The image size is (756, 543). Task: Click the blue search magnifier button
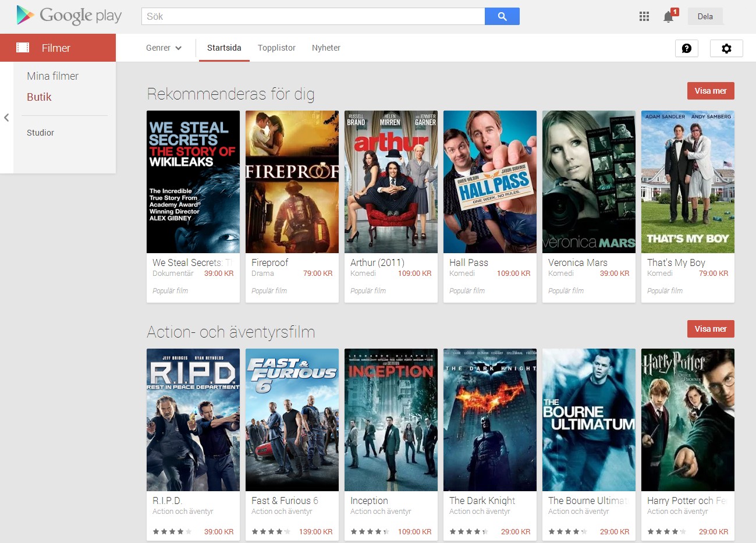[502, 16]
